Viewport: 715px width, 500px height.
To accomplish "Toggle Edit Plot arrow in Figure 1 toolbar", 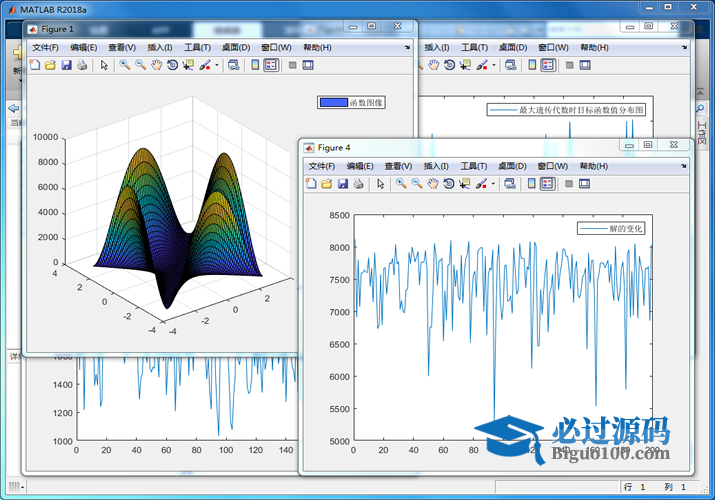I will [x=104, y=65].
